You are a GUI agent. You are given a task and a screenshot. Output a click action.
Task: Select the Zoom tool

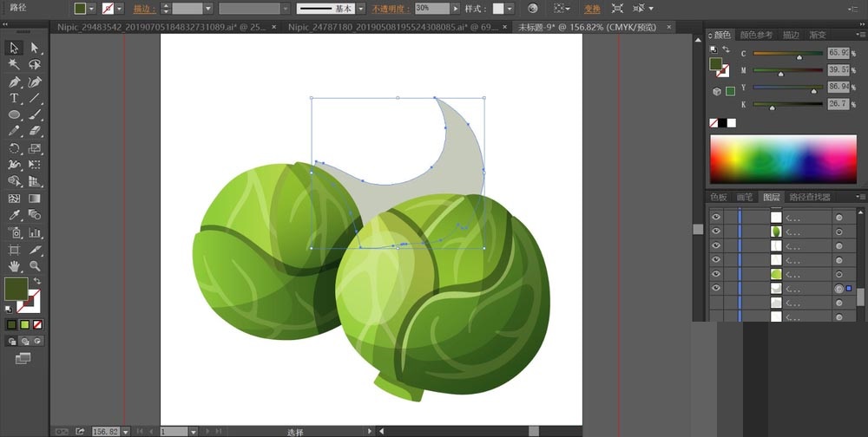click(x=35, y=265)
